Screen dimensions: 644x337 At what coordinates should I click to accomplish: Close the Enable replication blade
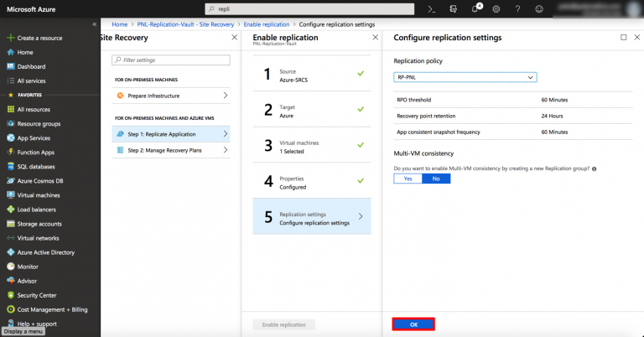point(376,38)
